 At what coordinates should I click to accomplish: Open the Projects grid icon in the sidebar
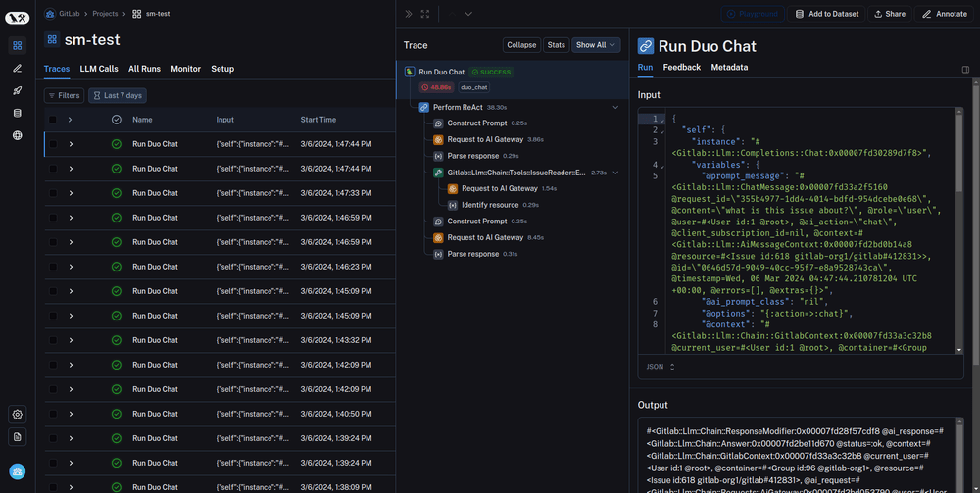point(18,45)
